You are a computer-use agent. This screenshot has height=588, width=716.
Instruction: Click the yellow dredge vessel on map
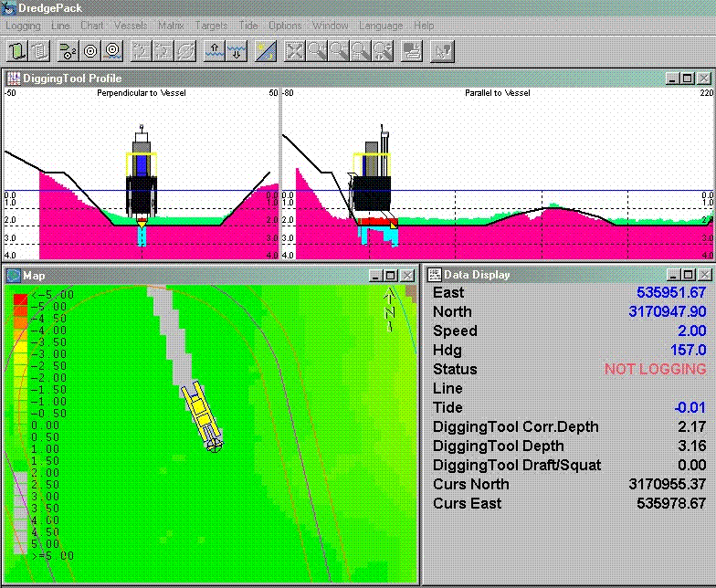pyautogui.click(x=202, y=416)
